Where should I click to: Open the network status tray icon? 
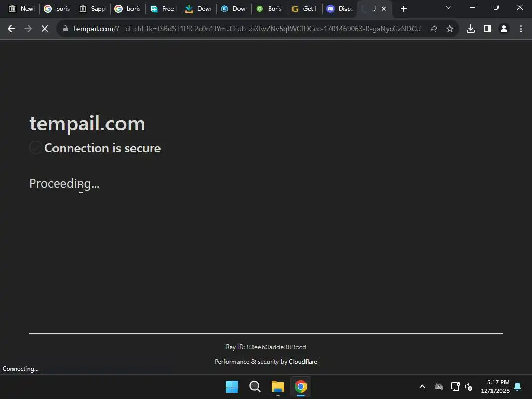click(x=455, y=387)
